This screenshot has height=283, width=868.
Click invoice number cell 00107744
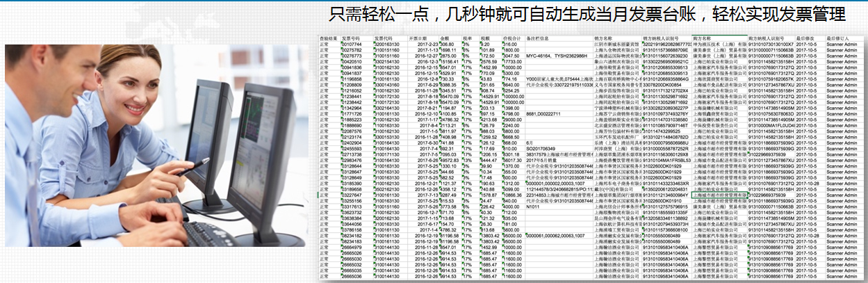click(x=352, y=45)
